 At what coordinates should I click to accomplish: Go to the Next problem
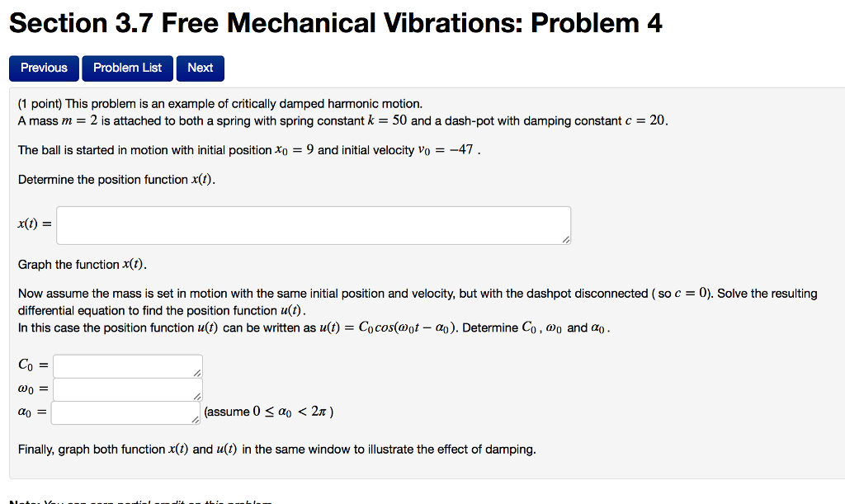point(200,68)
